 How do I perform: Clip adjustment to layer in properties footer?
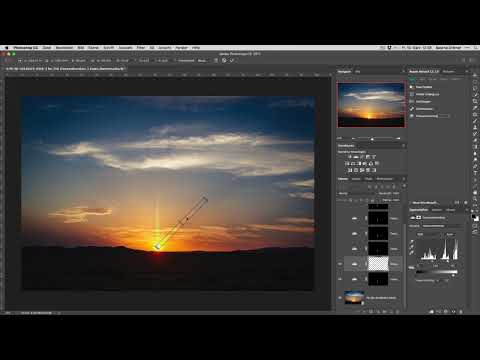click(x=432, y=311)
